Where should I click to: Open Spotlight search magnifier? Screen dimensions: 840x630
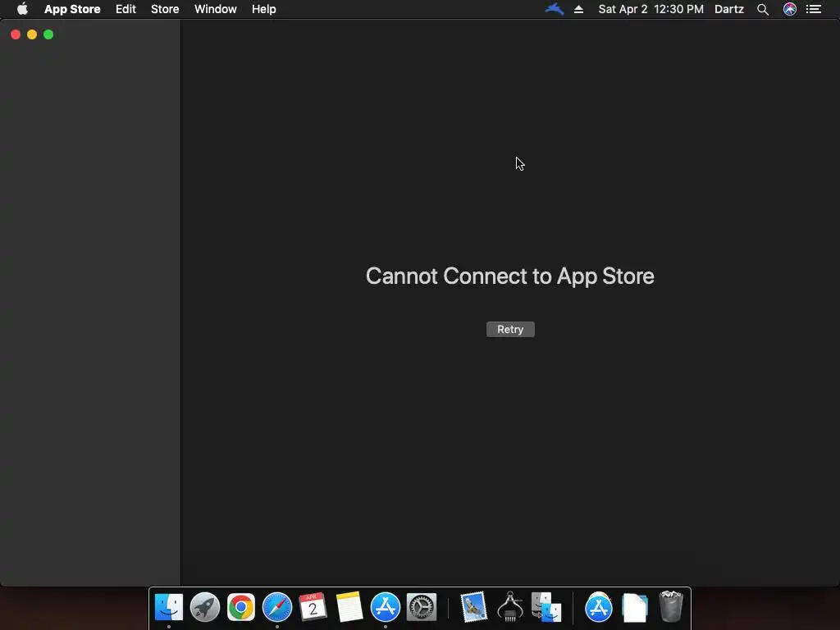click(763, 9)
